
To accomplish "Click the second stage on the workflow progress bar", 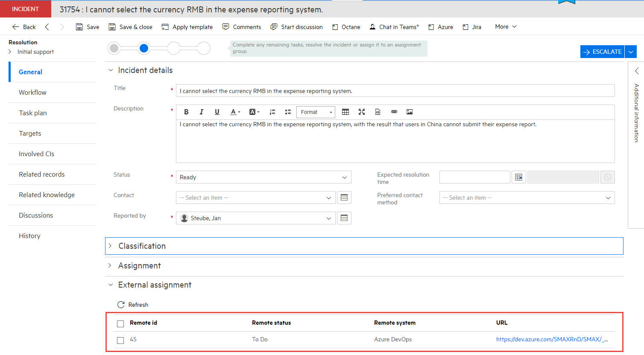I will 144,48.
